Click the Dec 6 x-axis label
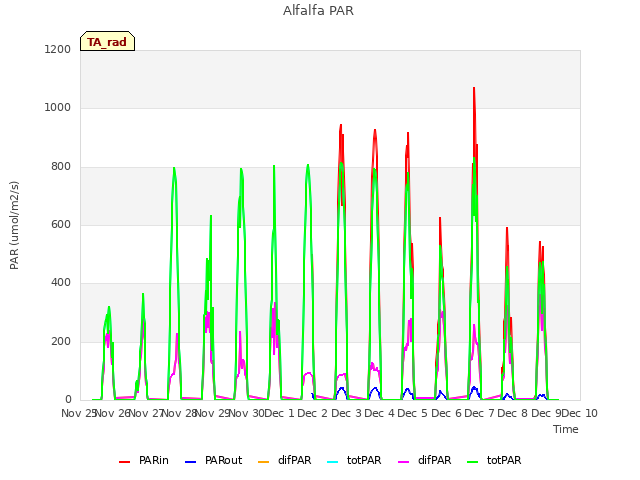The height and width of the screenshot is (480, 640). coord(447,413)
